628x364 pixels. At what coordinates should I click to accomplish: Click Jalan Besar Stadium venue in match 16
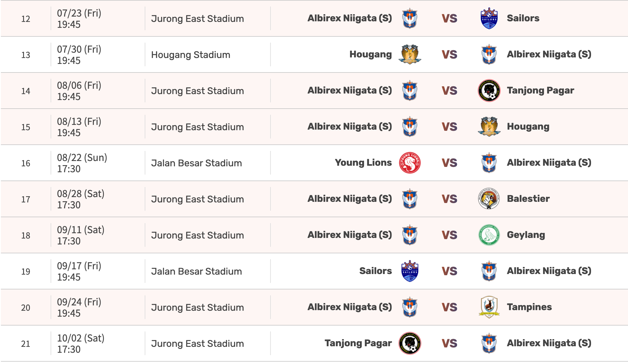[x=196, y=163]
